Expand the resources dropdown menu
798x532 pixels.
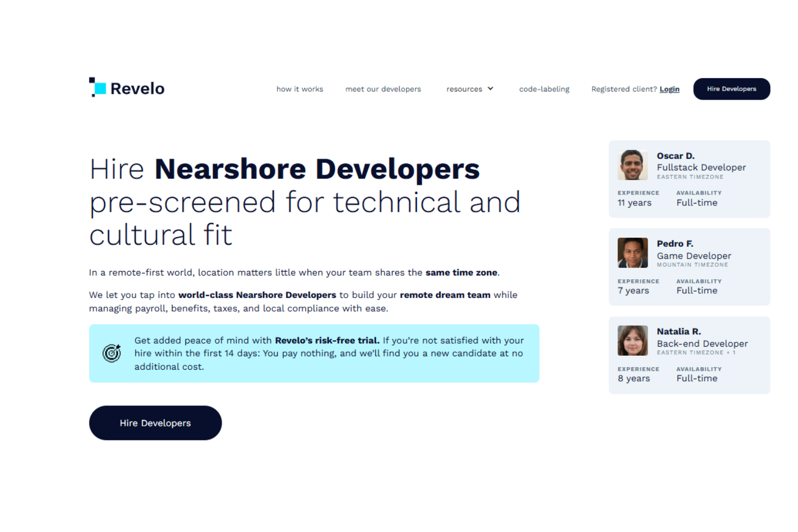(469, 89)
